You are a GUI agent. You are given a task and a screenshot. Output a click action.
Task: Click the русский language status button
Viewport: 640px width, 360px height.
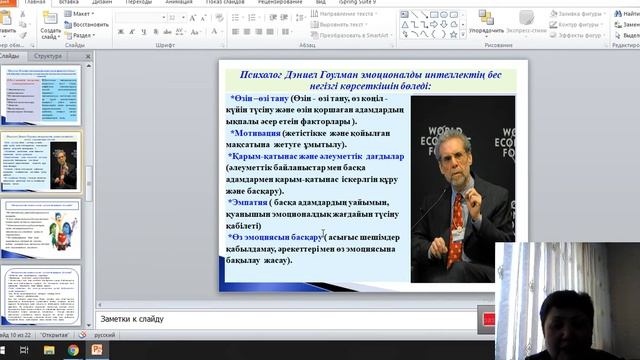coord(104,335)
